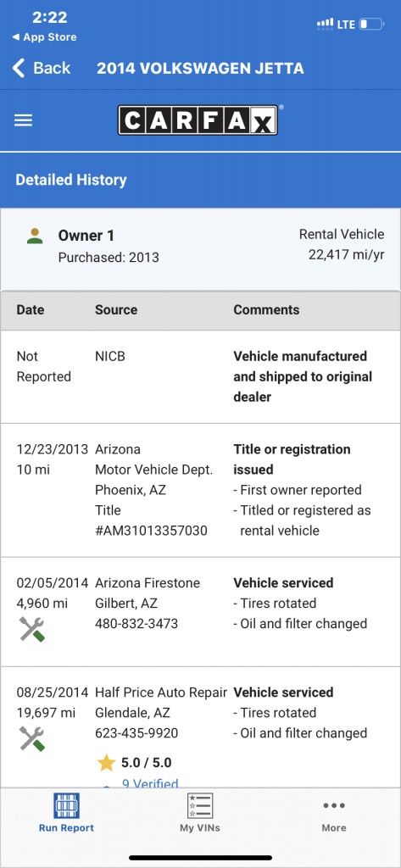Screen dimensions: 401x868
Task: Tap the Back chevron arrow
Action: (19, 68)
